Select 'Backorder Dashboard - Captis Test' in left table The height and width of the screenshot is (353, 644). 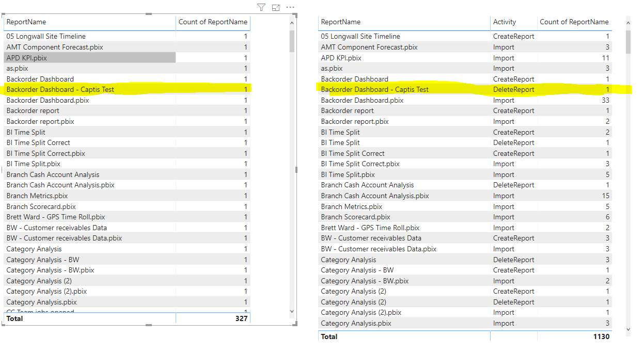coord(60,89)
